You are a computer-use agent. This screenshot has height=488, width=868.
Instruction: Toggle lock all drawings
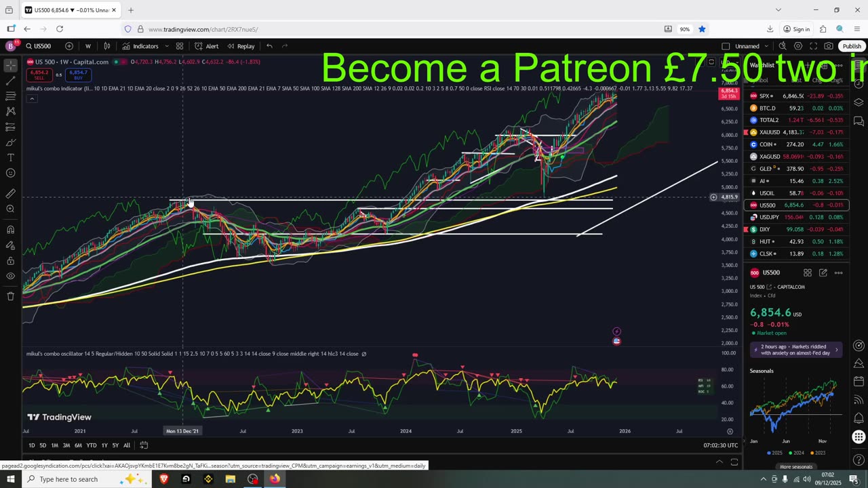pos(10,261)
